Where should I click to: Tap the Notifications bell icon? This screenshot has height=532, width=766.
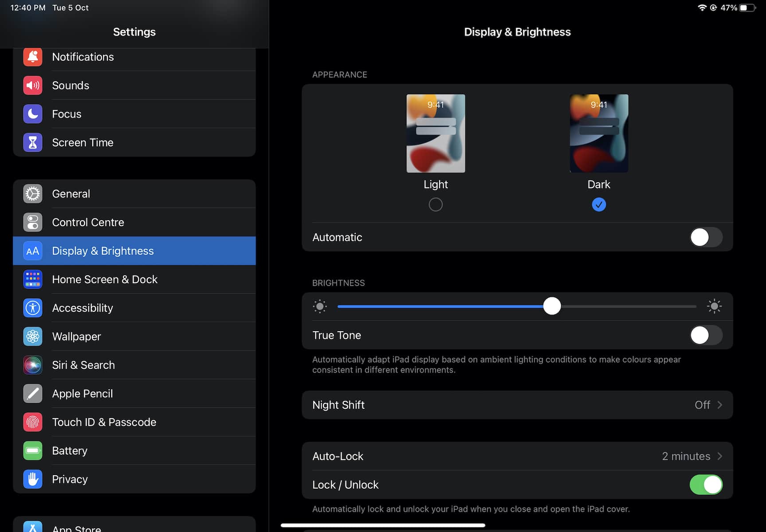coord(33,57)
